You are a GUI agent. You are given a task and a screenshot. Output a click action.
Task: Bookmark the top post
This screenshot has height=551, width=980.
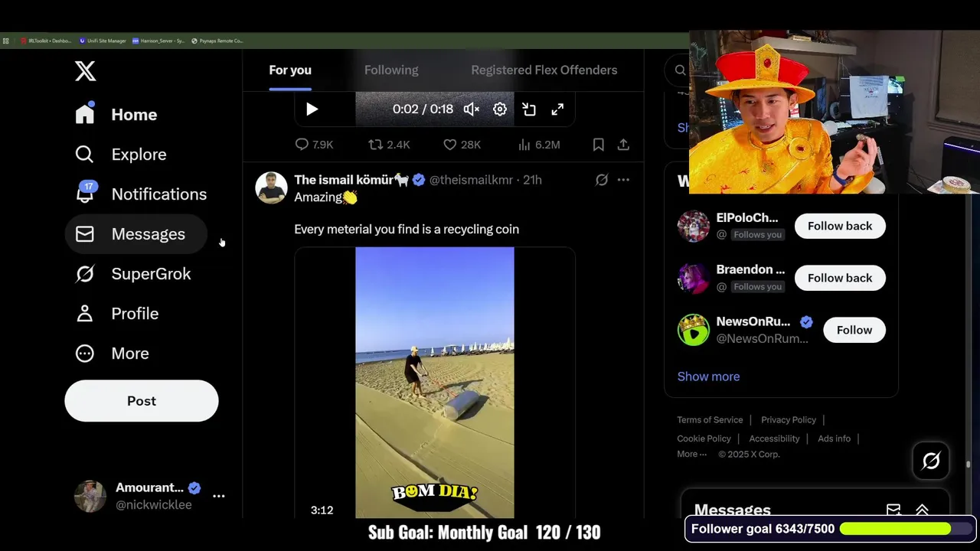[599, 145]
